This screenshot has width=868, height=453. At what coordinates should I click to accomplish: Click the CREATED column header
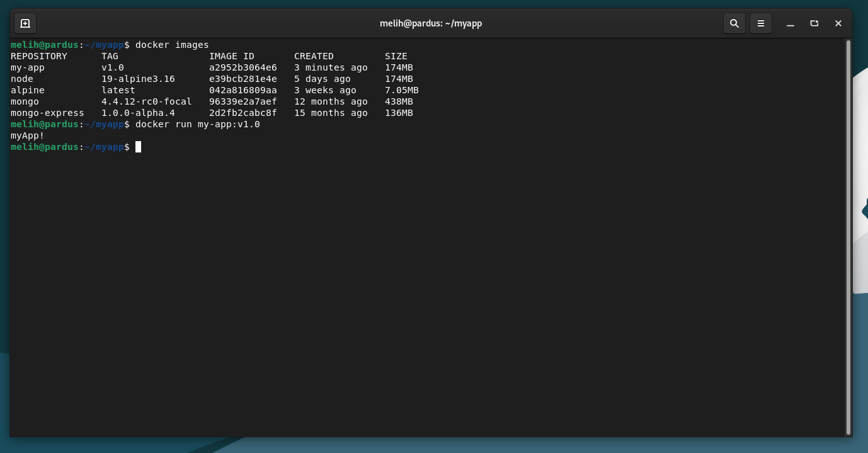314,56
